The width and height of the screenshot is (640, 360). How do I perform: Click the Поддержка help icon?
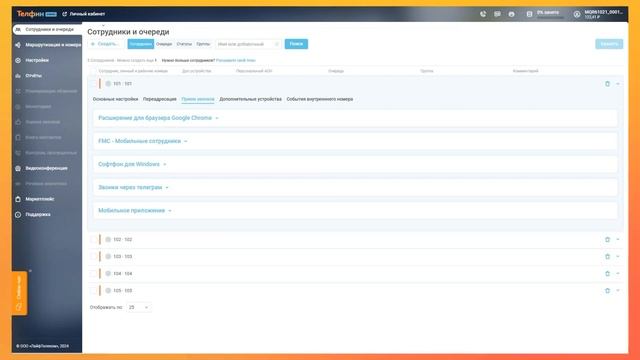pos(18,215)
